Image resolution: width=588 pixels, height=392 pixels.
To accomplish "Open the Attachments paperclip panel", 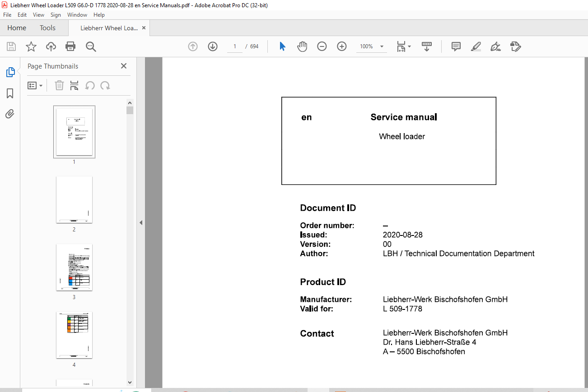I will coord(10,114).
